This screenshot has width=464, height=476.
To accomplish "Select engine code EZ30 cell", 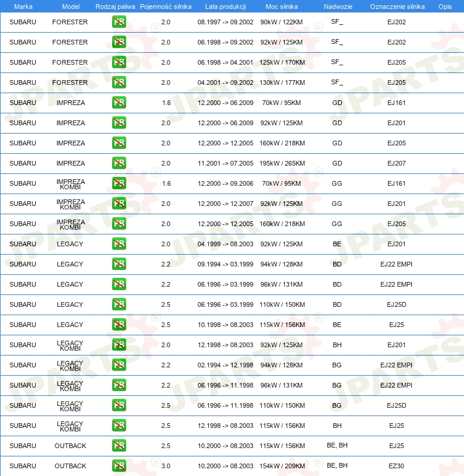I will click(396, 466).
